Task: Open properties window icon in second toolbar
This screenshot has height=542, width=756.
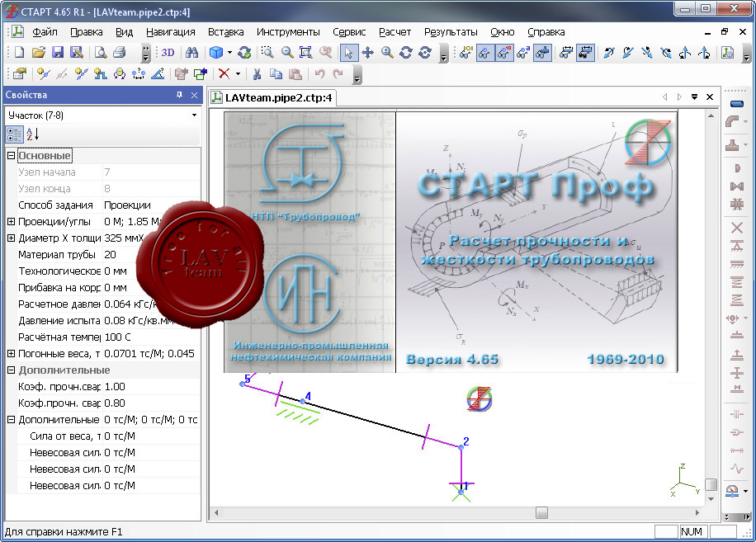Action: [20, 73]
